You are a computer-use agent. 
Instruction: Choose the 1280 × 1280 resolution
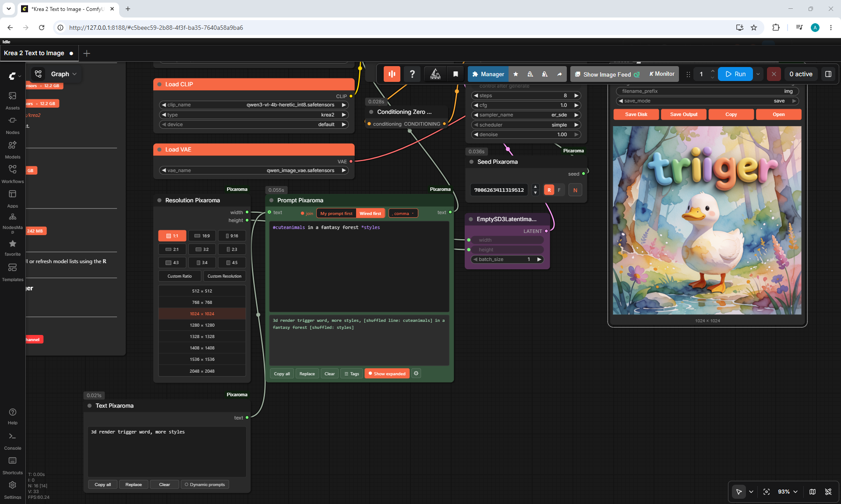[202, 325]
